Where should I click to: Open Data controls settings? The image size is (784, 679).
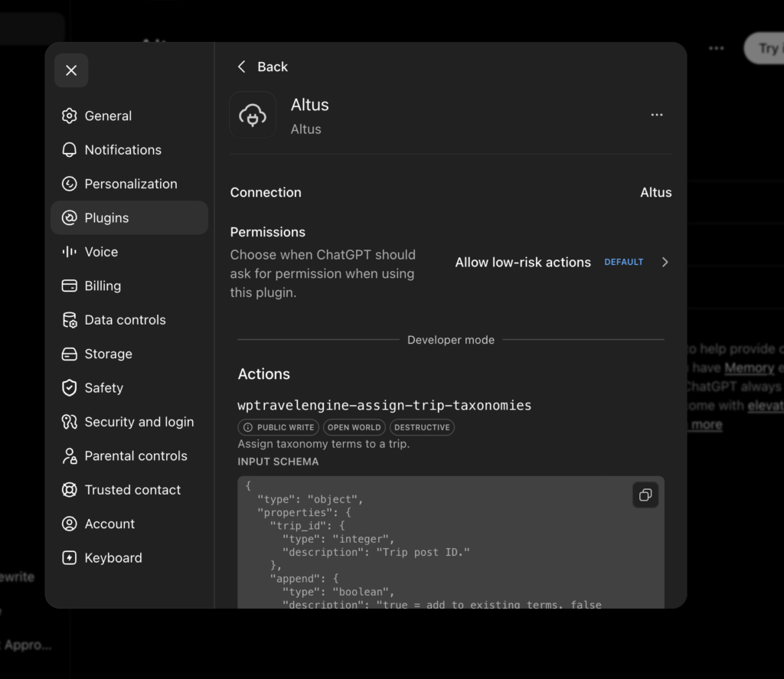coord(129,319)
